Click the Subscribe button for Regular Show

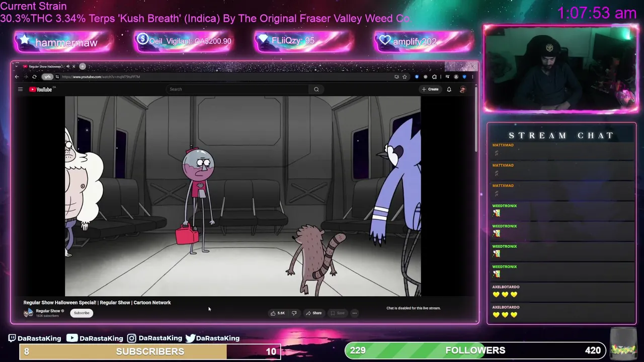click(82, 313)
